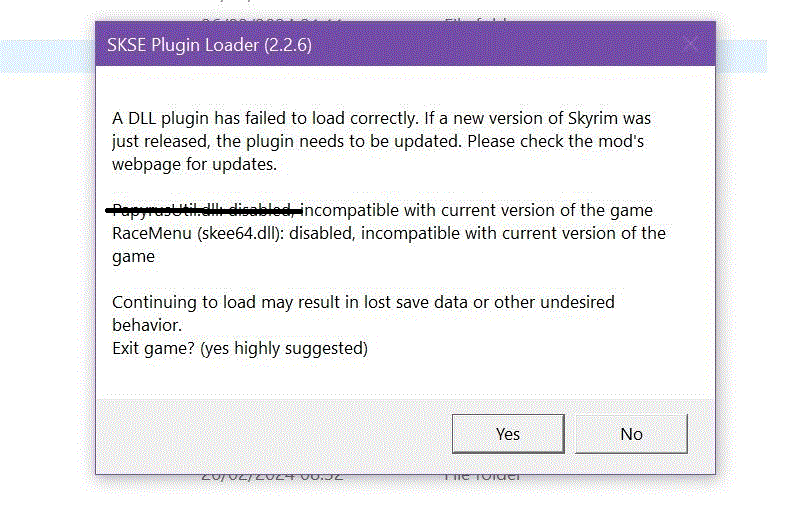Click the 'webpage for updates.' text line
795x509 pixels.
194,164
